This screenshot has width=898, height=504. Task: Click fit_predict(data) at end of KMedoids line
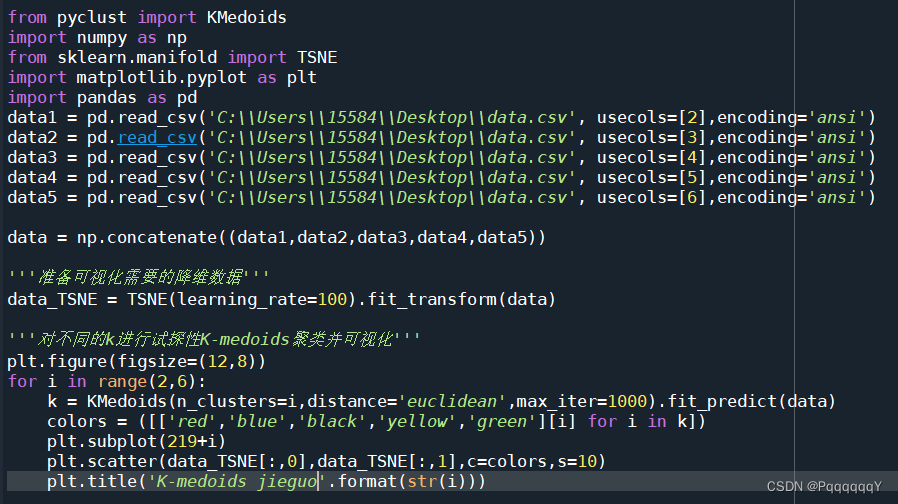[x=751, y=401]
